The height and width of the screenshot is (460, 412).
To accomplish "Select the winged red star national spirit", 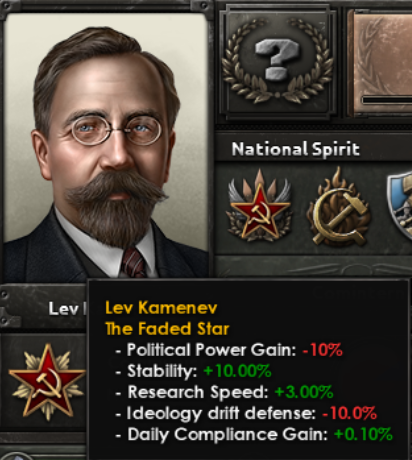I will pos(259,206).
